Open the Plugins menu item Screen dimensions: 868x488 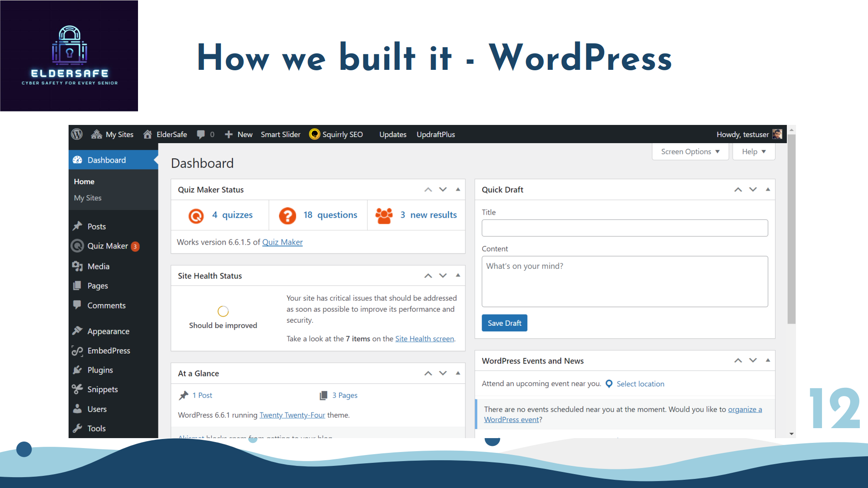[x=100, y=370]
